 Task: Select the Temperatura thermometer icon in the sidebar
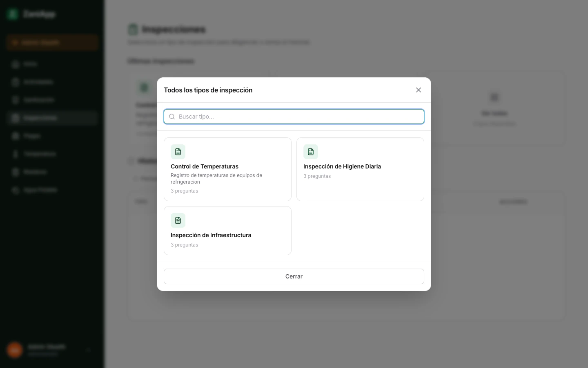(15, 154)
